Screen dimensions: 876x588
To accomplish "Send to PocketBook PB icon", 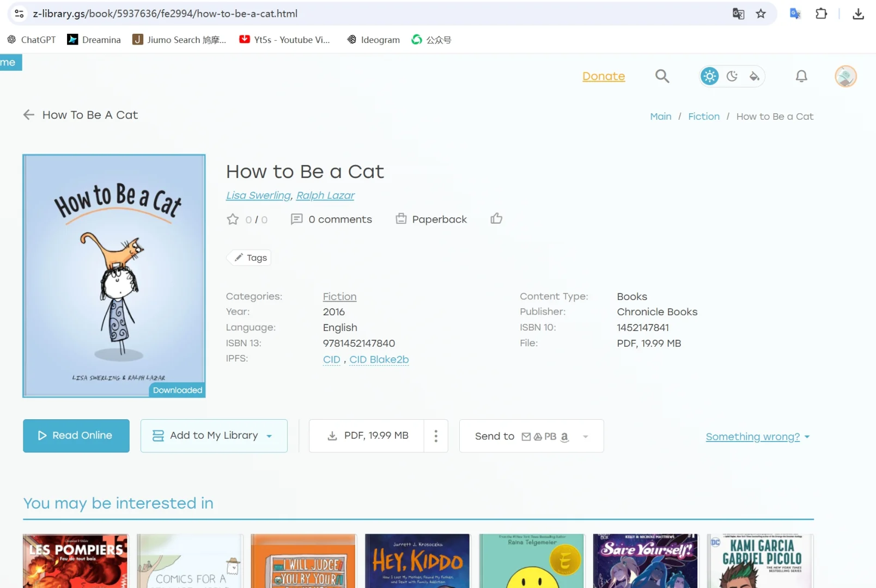I will 550,437.
